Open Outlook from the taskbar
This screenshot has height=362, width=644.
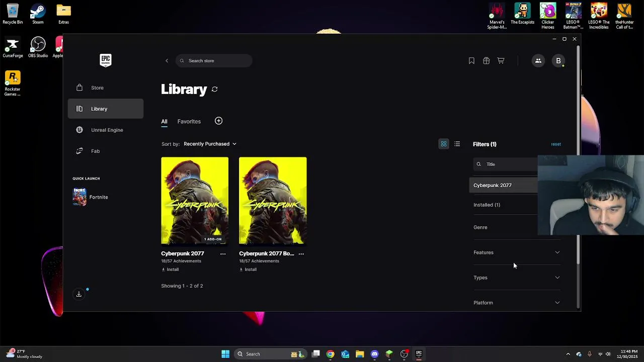pos(345,354)
